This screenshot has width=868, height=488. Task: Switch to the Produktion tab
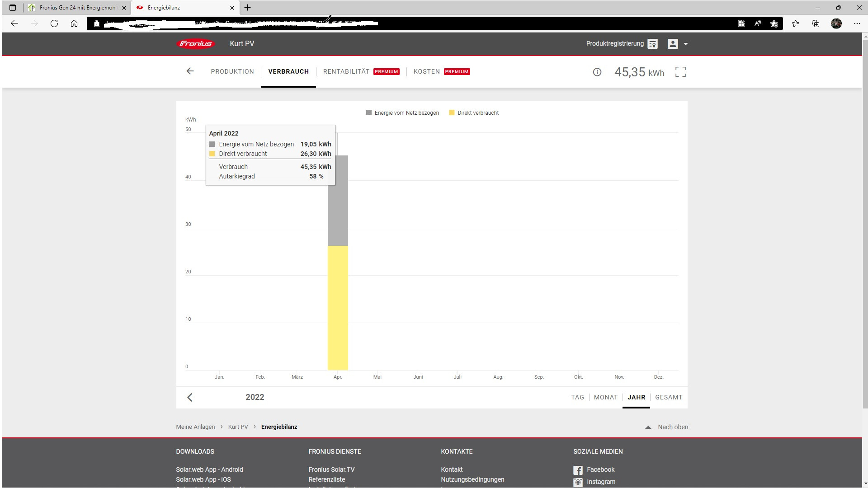(232, 72)
